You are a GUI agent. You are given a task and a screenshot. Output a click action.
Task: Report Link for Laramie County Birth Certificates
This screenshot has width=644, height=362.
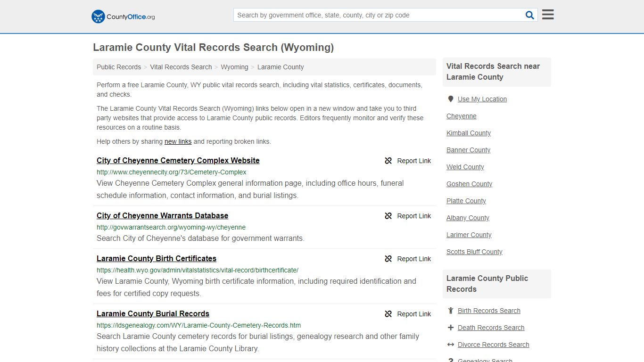414,259
